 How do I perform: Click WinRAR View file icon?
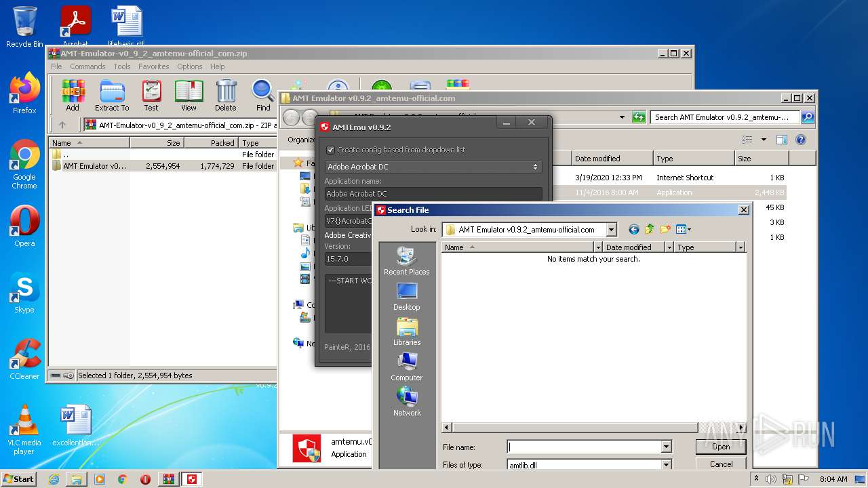tap(189, 96)
